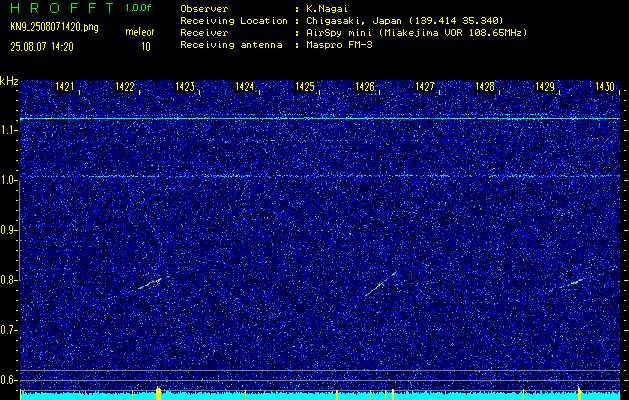Click the HROFFT title text
The height and width of the screenshot is (400, 629).
pyautogui.click(x=62, y=8)
